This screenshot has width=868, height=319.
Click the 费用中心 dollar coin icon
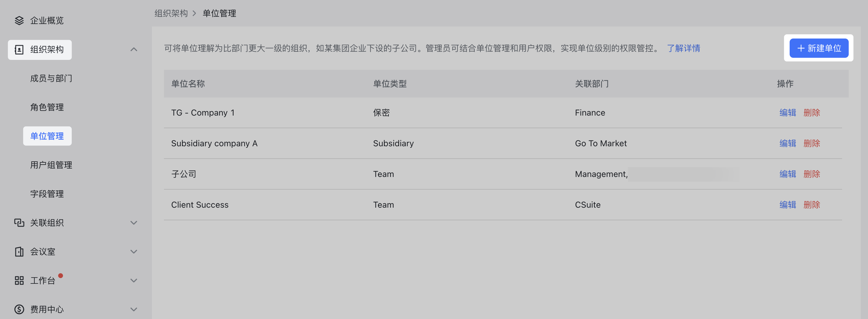tap(19, 309)
